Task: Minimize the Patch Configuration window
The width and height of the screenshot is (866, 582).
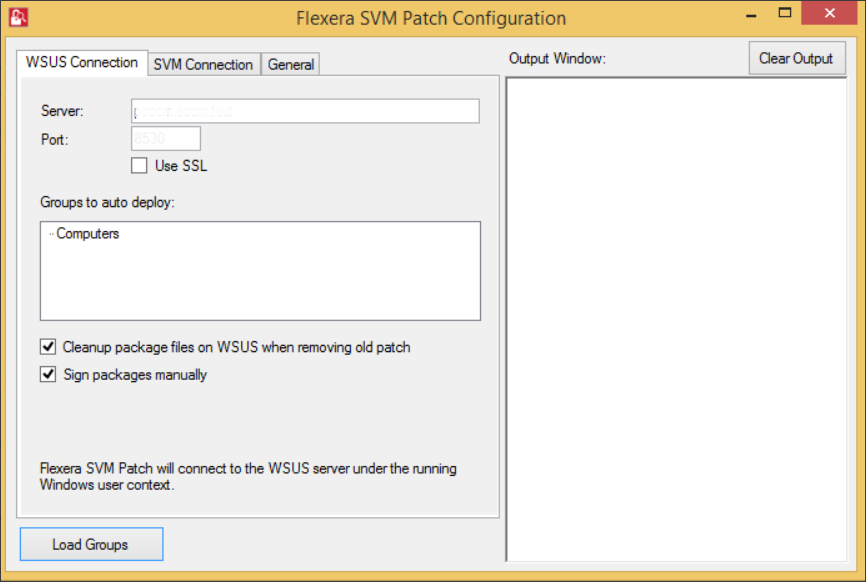Action: pyautogui.click(x=751, y=15)
